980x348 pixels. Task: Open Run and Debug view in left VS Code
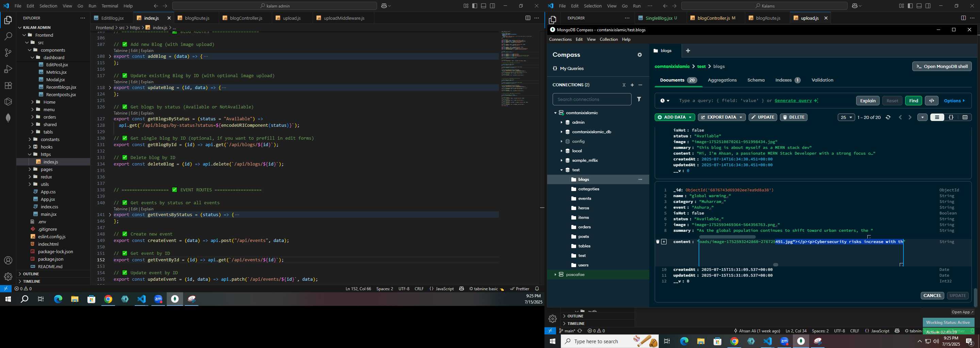[x=8, y=69]
